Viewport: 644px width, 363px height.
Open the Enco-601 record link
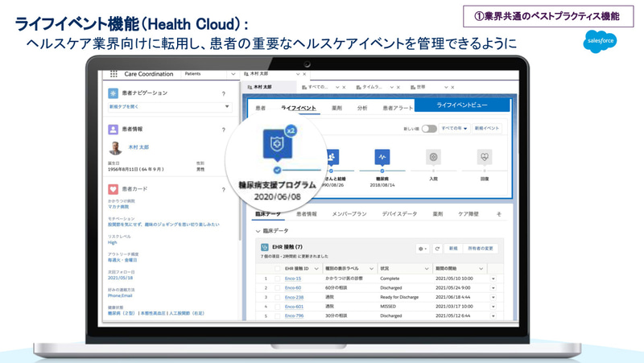(294, 307)
